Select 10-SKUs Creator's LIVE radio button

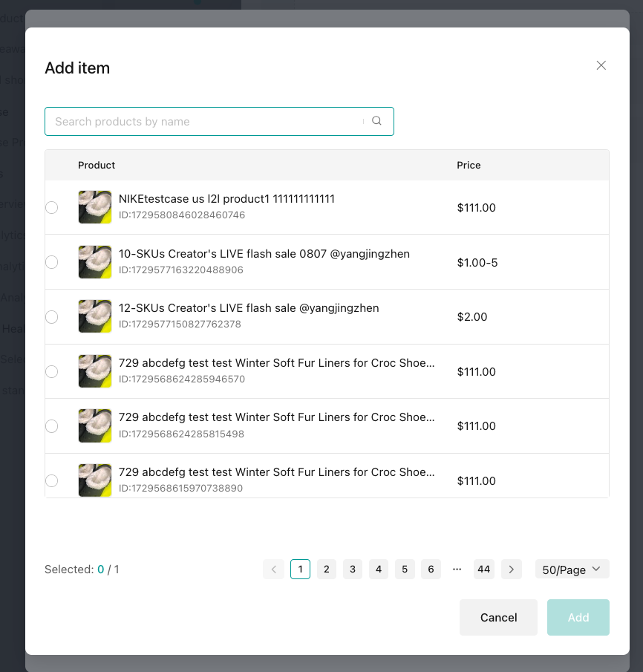pos(51,262)
